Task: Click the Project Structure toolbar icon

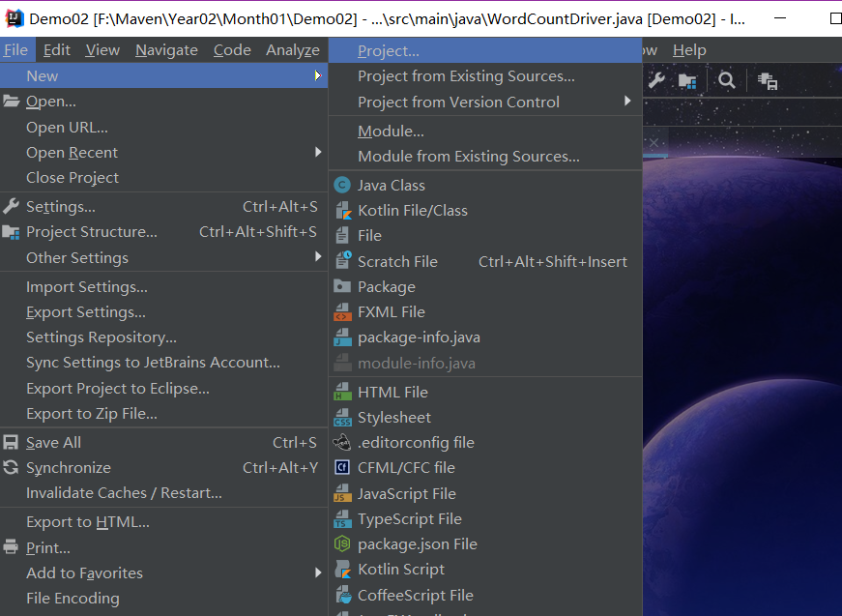Action: click(x=687, y=81)
